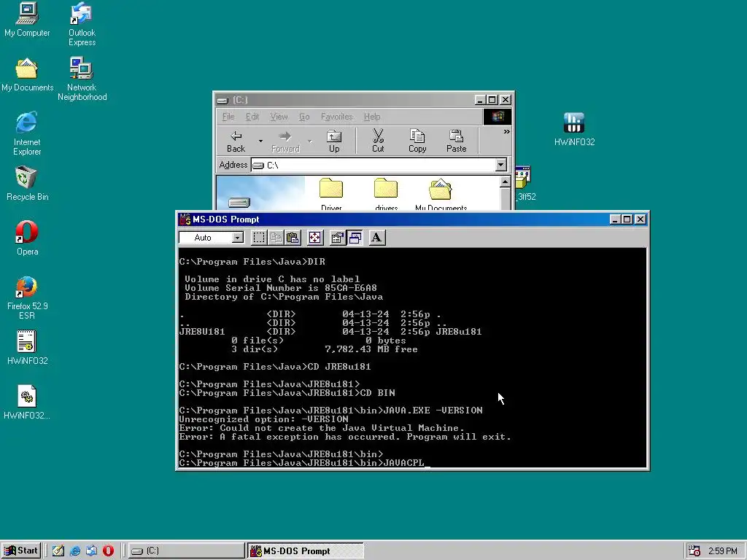This screenshot has height=560, width=747.
Task: Click the Task Scheduler tray icon
Action: (x=694, y=551)
